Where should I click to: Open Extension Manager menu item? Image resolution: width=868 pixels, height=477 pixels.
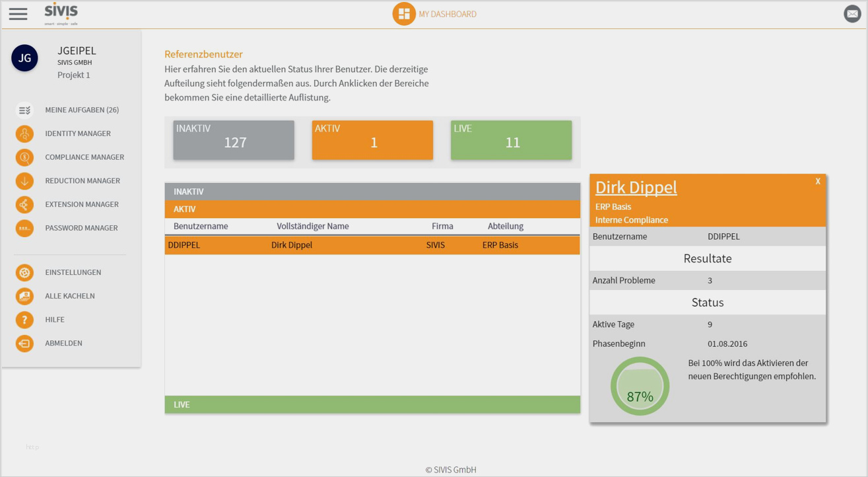tap(82, 205)
